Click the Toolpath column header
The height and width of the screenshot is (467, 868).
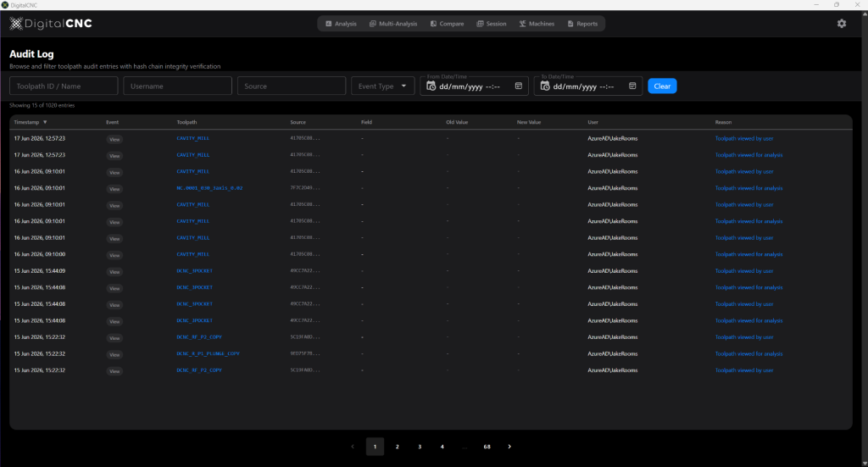(x=186, y=122)
